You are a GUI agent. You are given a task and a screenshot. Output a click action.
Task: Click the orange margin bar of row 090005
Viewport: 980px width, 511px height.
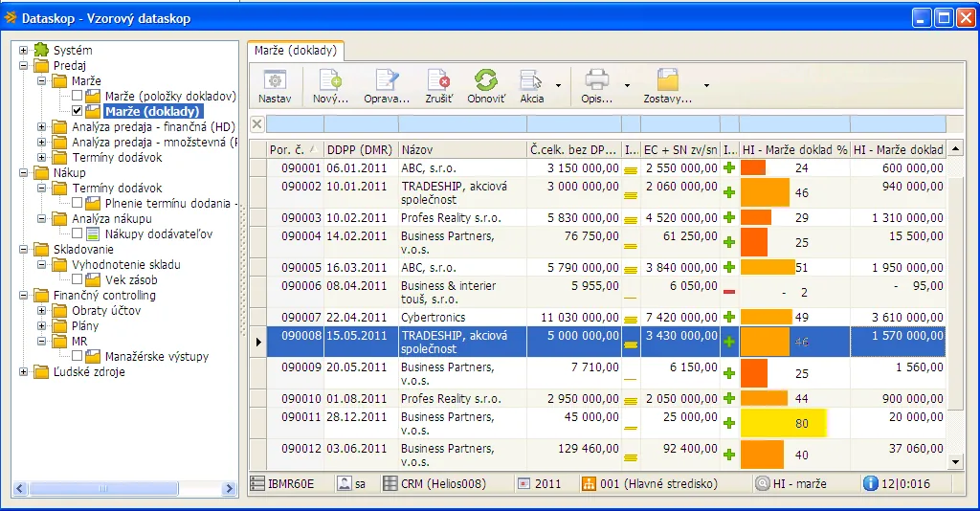[x=768, y=267]
